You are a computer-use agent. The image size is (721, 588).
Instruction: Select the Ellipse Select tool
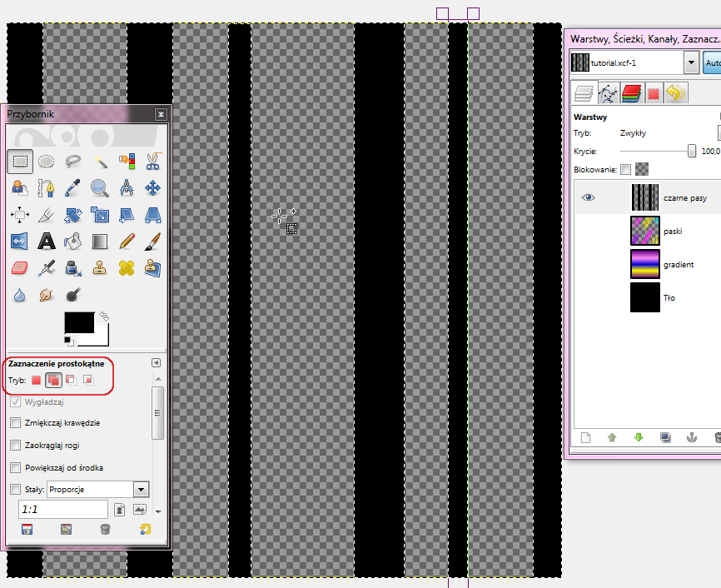point(47,162)
